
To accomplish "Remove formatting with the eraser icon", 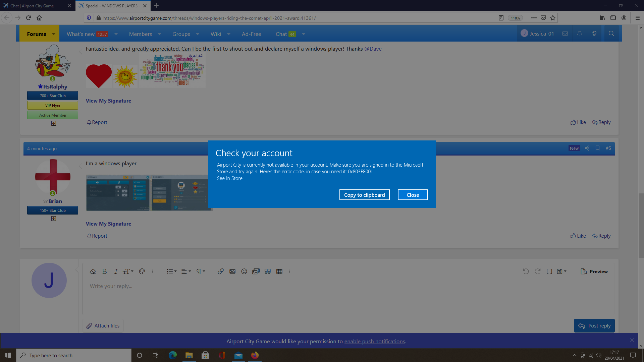I will pos(93,271).
